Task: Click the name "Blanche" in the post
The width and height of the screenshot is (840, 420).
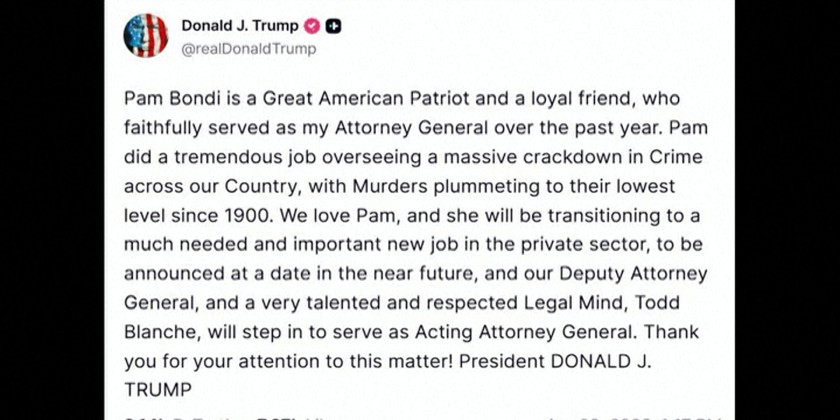Action: coord(157,332)
